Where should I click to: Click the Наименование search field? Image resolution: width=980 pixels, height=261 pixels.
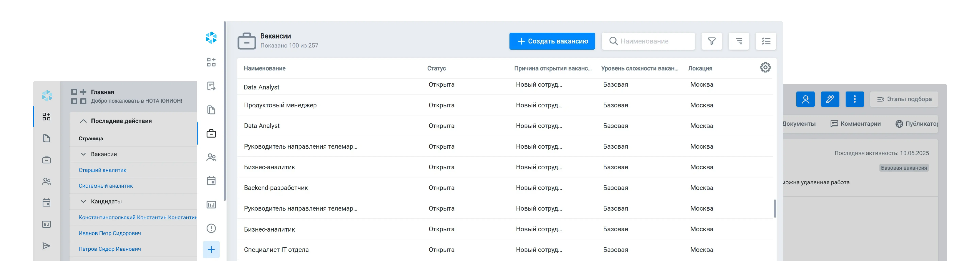(648, 41)
